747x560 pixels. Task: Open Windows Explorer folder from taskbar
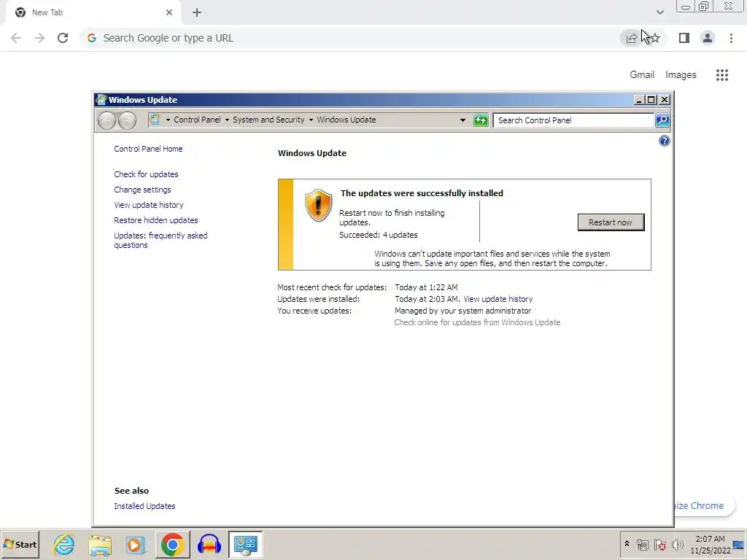pos(100,544)
